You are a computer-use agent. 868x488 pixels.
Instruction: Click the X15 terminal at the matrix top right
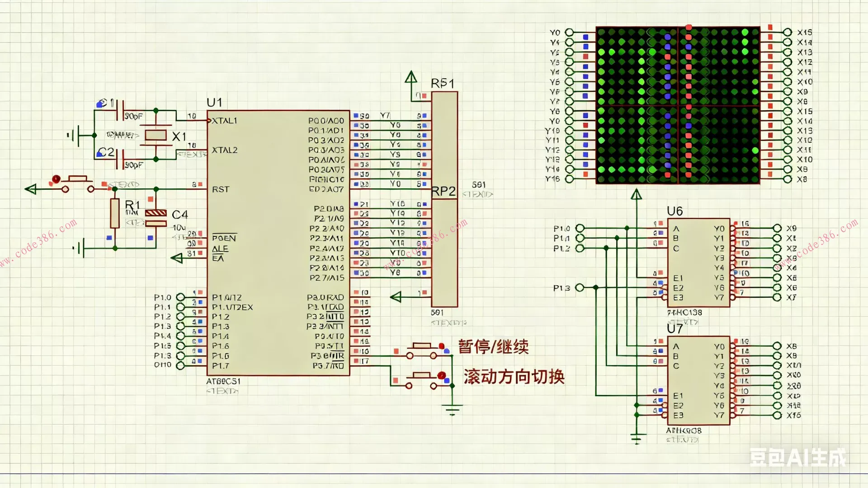click(788, 32)
